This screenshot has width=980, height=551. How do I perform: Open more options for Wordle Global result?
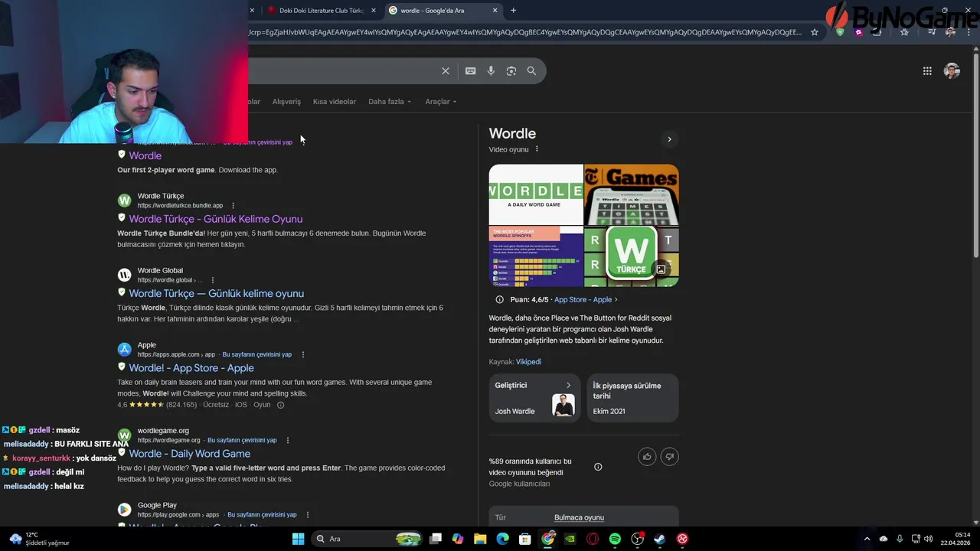click(213, 280)
